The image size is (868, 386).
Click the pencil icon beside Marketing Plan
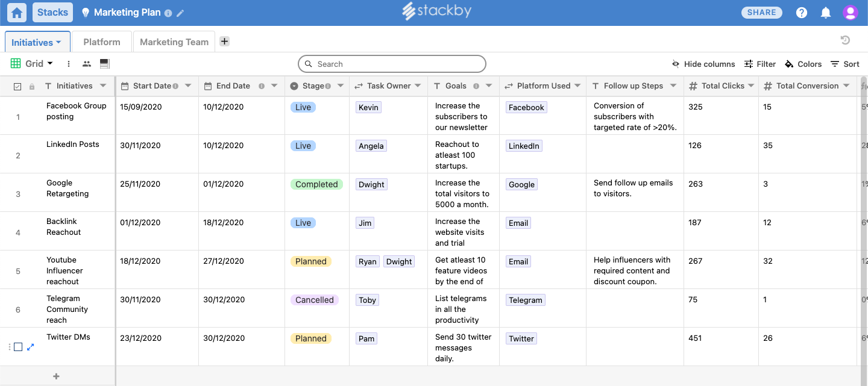coord(180,13)
